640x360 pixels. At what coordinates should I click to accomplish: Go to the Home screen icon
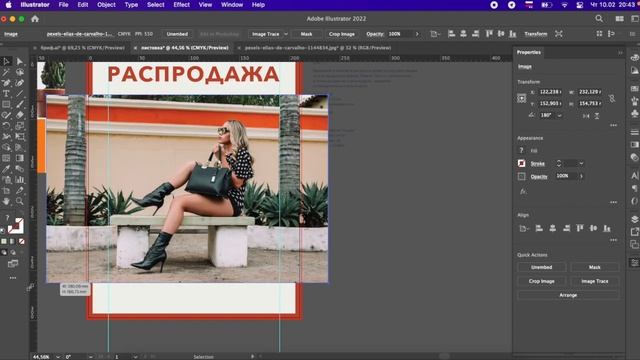pyautogui.click(x=35, y=19)
